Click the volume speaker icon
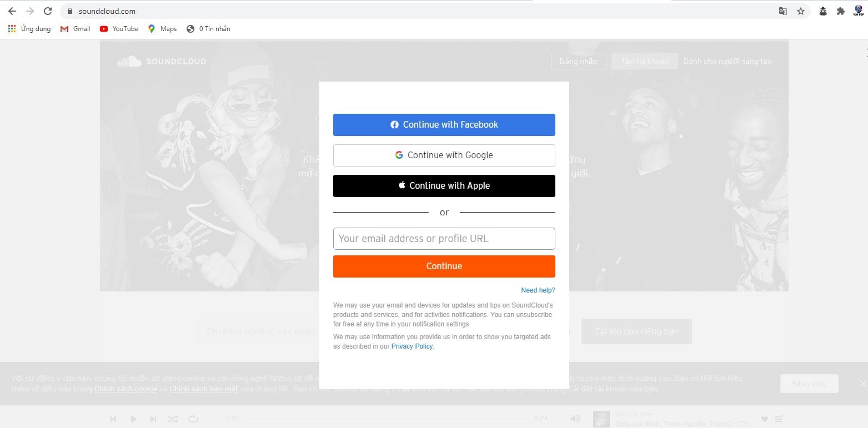 tap(576, 419)
